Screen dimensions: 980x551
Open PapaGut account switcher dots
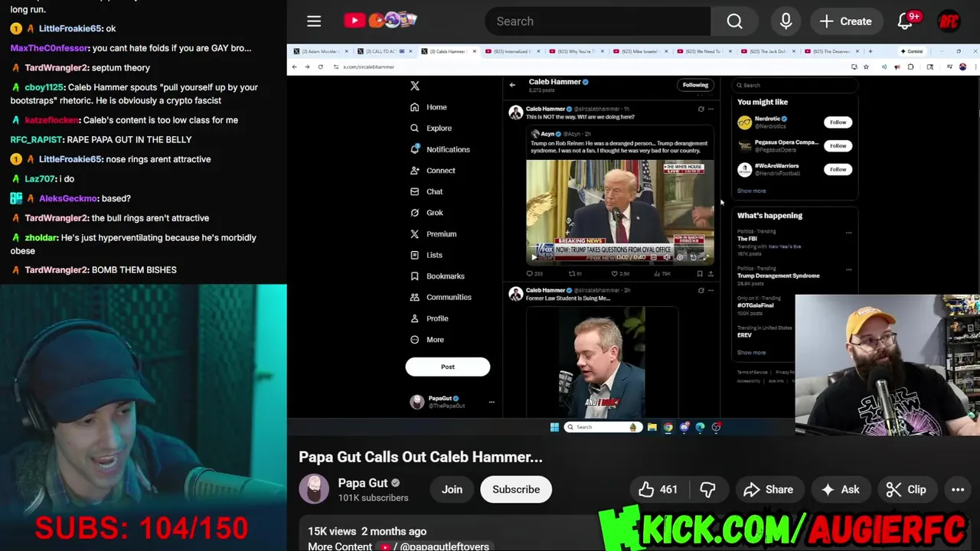pyautogui.click(x=492, y=402)
